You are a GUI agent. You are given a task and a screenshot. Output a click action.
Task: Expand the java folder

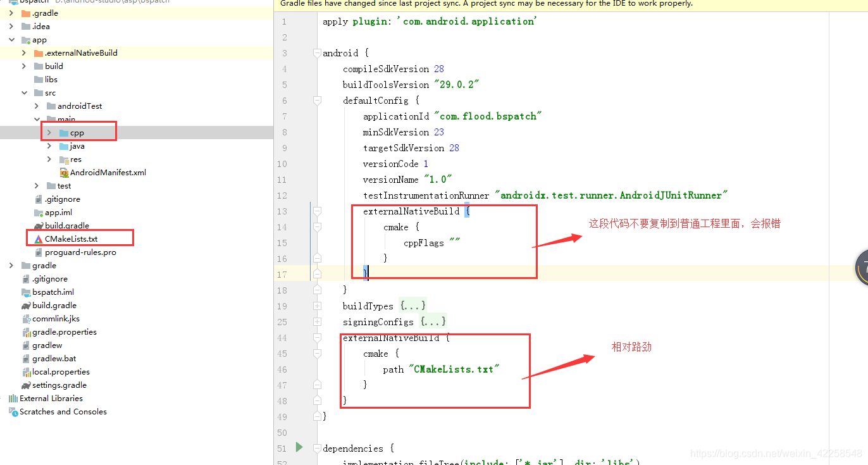tap(49, 146)
